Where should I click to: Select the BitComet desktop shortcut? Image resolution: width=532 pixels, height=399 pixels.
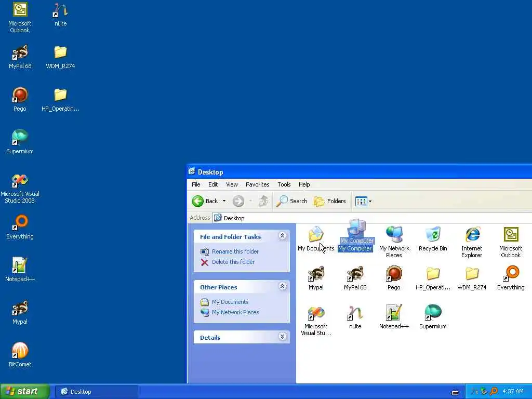20,355
